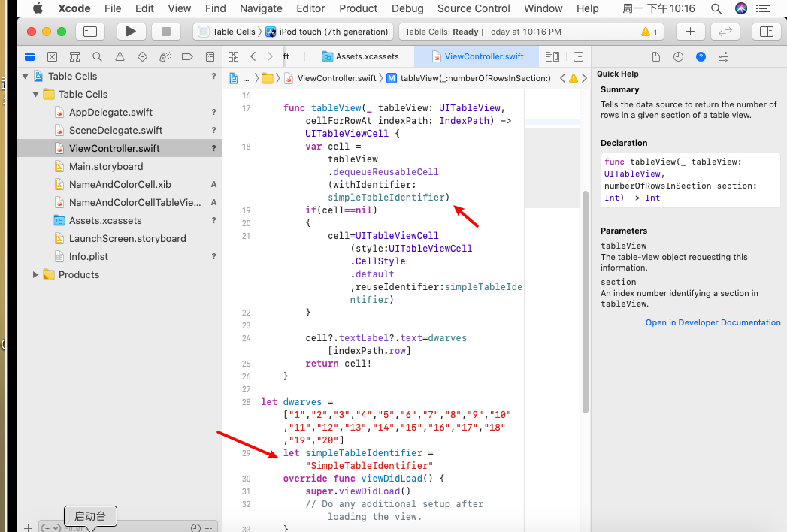Toggle source-control status filter

(209, 527)
